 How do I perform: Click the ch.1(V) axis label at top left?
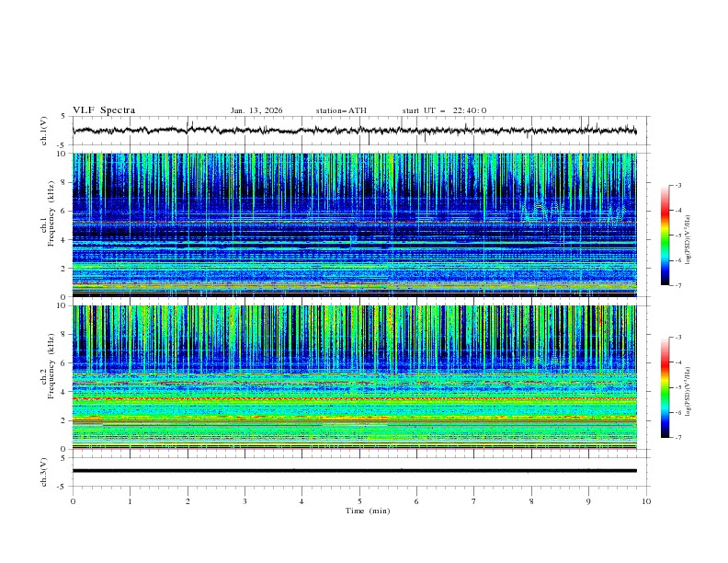[x=44, y=131]
